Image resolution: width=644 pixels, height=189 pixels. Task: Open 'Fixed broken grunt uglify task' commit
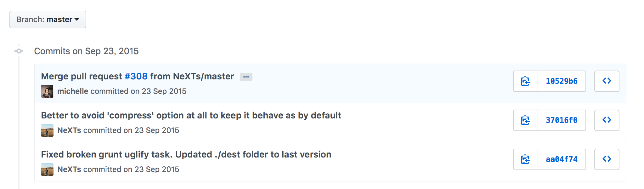tap(186, 154)
